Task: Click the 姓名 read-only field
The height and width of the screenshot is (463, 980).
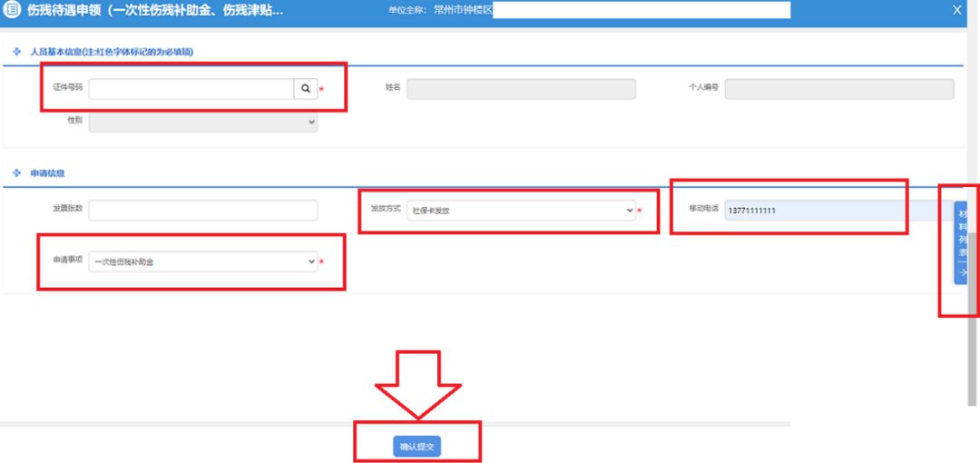Action: click(x=521, y=89)
